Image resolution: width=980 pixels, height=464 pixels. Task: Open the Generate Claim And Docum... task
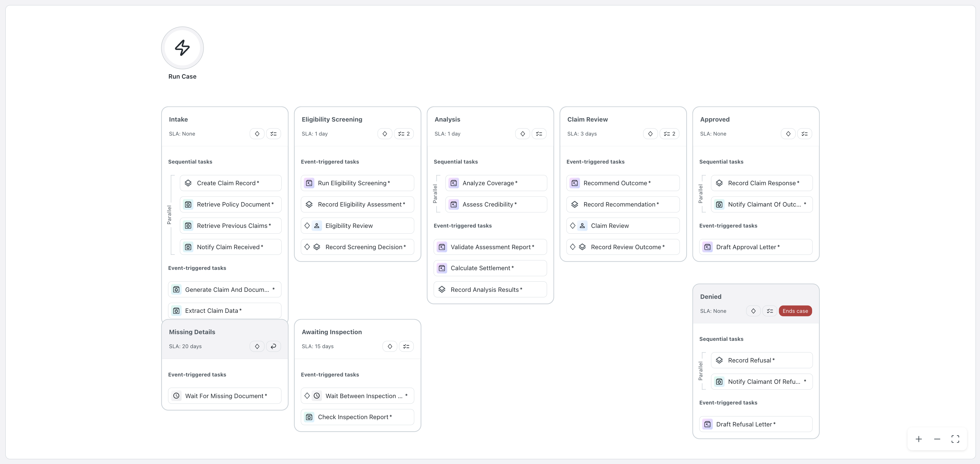pyautogui.click(x=224, y=290)
